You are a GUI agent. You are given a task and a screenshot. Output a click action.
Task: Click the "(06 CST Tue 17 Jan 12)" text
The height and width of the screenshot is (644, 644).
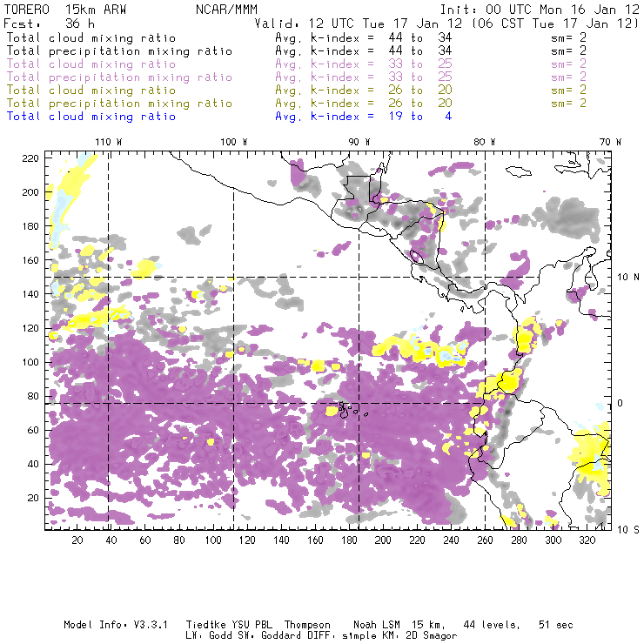(x=555, y=23)
